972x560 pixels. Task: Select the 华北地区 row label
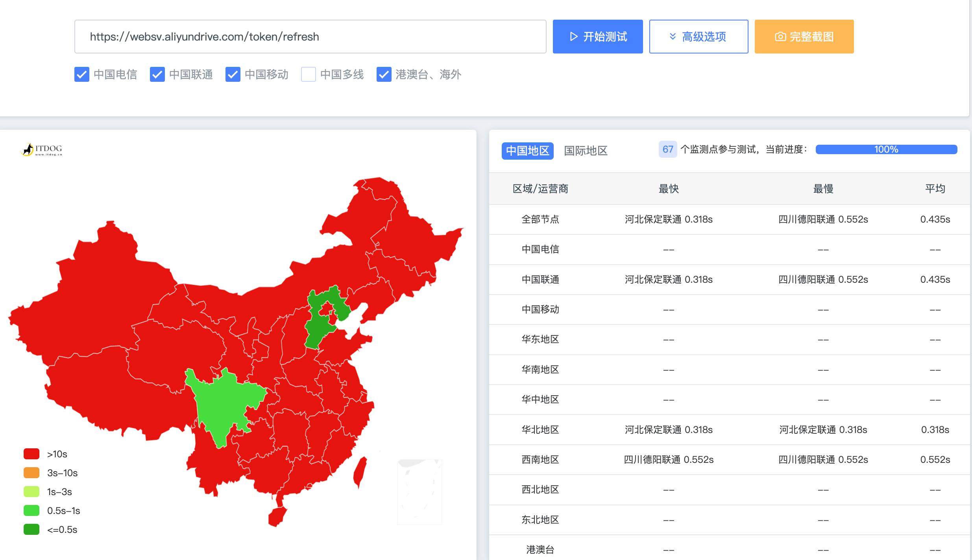540,429
